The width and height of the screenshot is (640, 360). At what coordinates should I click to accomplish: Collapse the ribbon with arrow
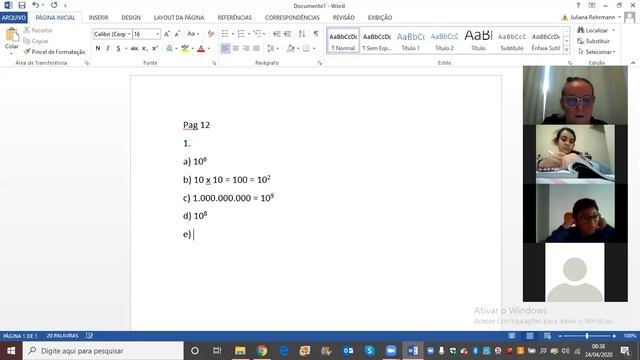(x=633, y=63)
